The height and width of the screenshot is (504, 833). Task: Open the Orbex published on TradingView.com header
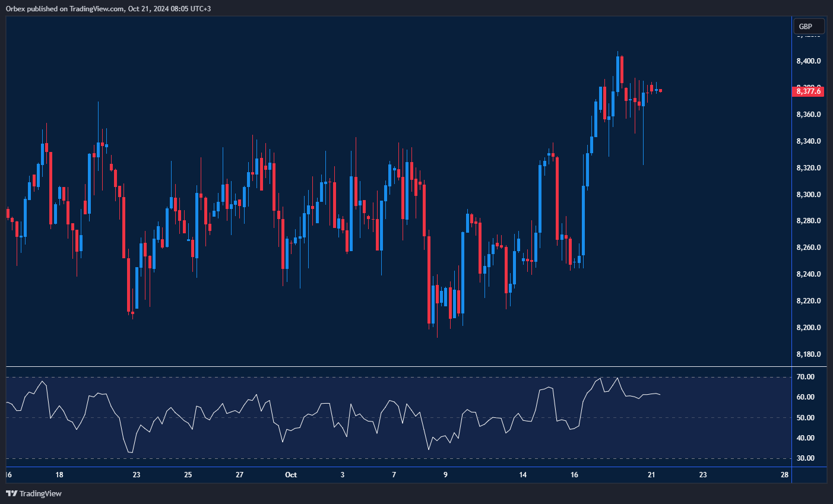tap(108, 8)
